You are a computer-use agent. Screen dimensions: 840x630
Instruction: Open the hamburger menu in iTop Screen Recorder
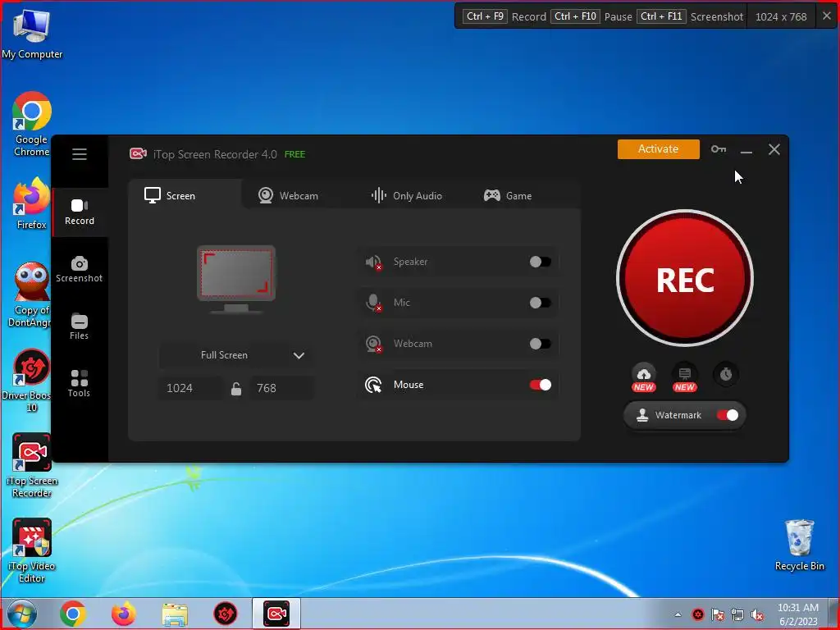tap(80, 154)
